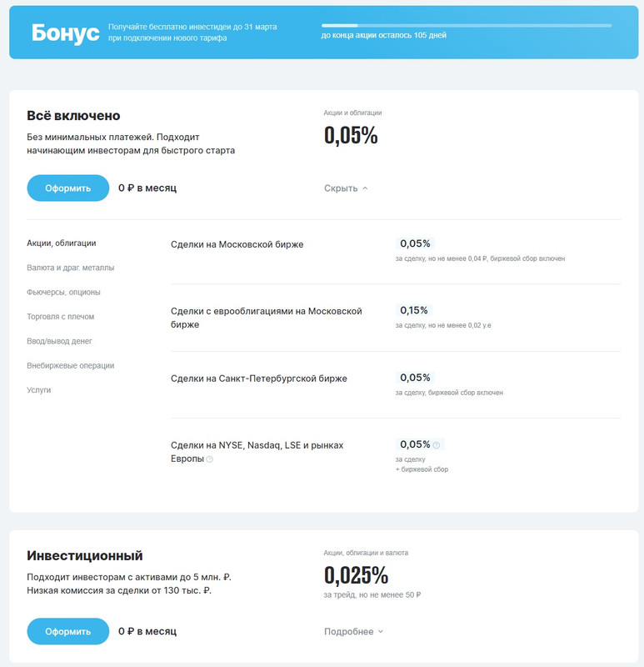Click the Сделки на Санкт-Петербургской бирже row
The image size is (644, 667).
(x=396, y=384)
